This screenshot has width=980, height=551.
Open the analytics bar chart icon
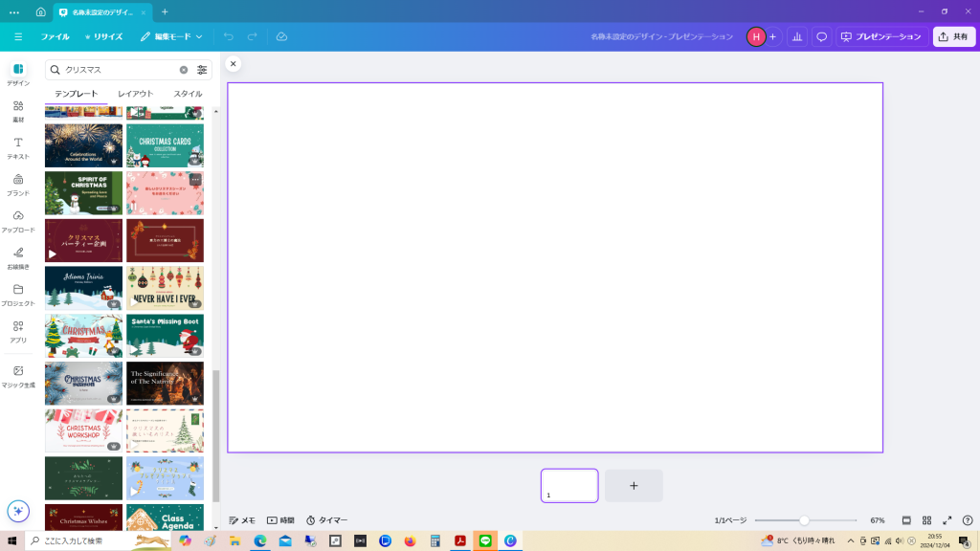click(796, 36)
